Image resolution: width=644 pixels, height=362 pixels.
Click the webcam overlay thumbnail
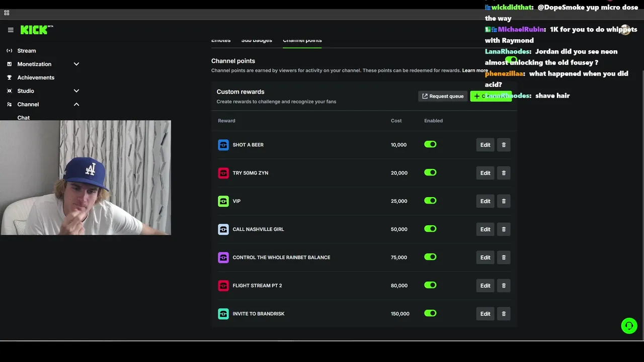(x=86, y=177)
